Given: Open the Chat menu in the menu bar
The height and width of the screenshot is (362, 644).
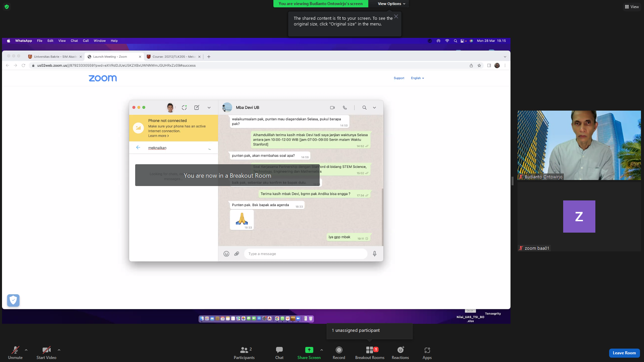Looking at the screenshot, I should [74, 41].
